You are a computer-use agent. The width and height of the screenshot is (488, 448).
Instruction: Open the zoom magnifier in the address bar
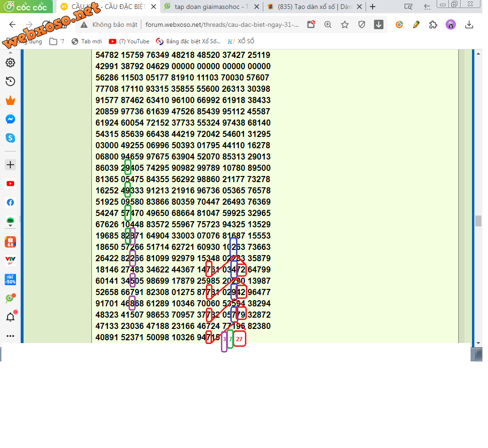[x=328, y=25]
